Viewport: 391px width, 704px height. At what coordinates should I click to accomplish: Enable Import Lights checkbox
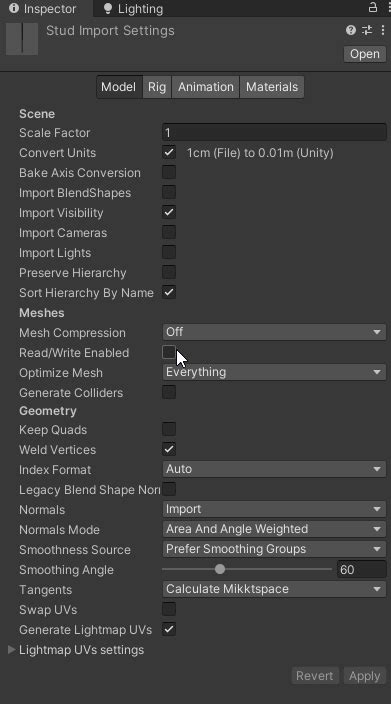(x=169, y=252)
